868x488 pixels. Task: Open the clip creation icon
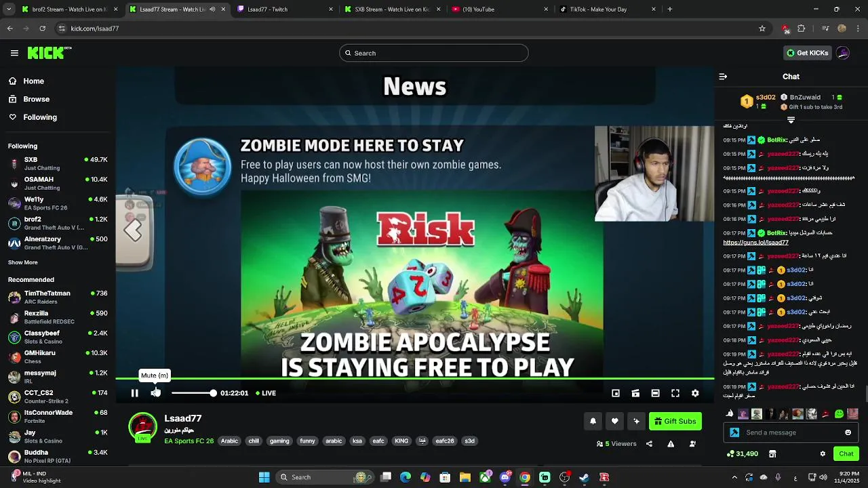635,393
